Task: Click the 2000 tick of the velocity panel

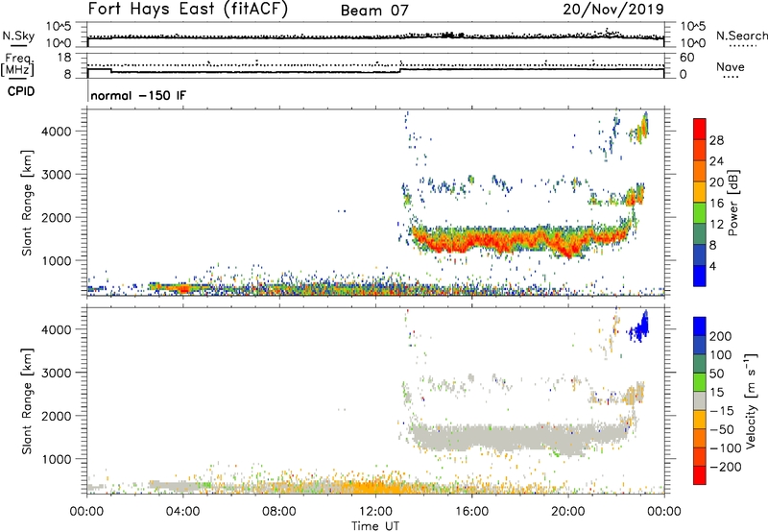Action: pos(57,416)
